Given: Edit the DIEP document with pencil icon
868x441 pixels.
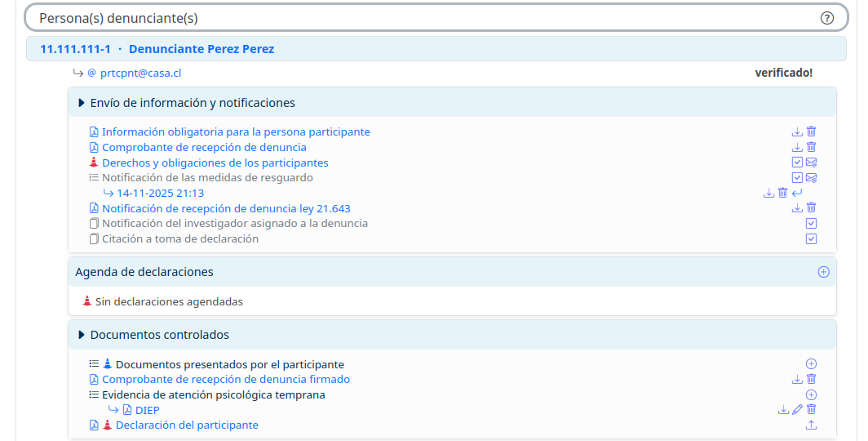Looking at the screenshot, I should coord(797,410).
